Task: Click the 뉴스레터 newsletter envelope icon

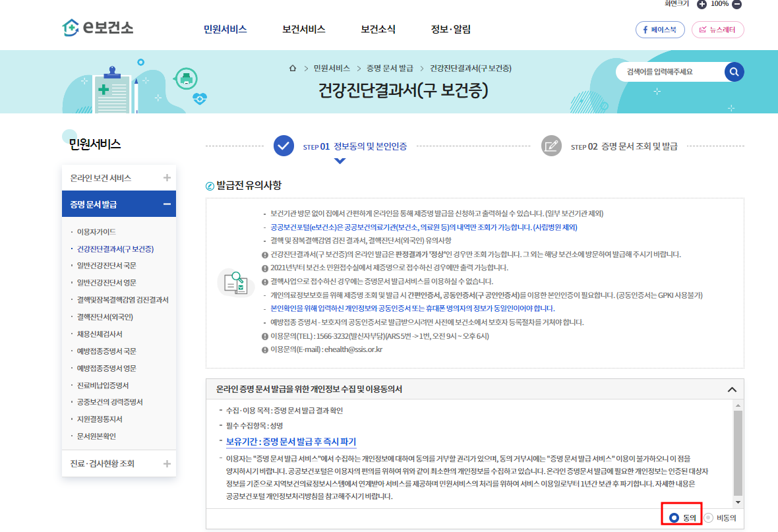Action: (702, 29)
